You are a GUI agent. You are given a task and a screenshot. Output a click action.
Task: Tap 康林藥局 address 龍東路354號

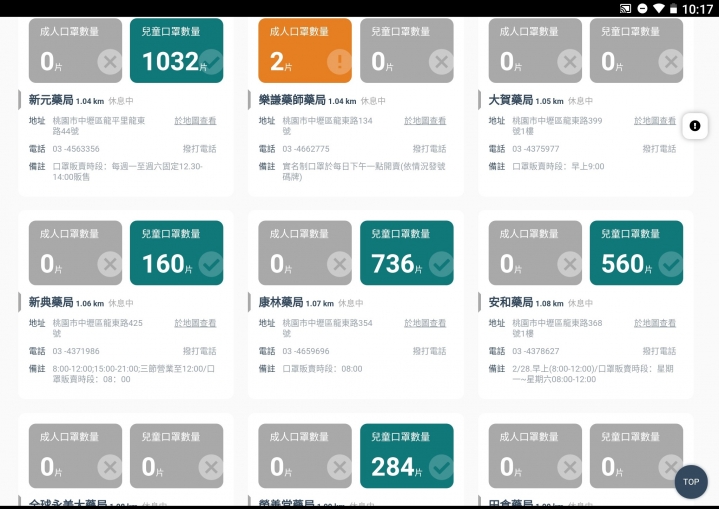click(x=327, y=328)
